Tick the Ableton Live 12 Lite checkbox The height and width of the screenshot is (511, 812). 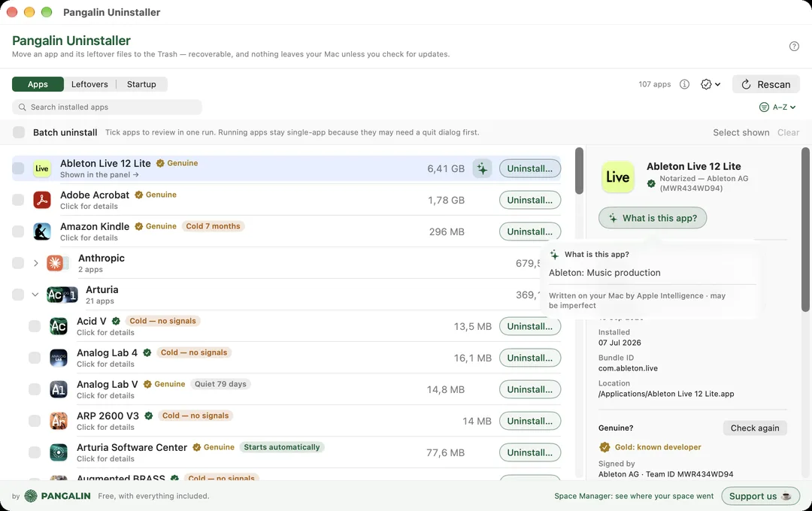coord(18,169)
